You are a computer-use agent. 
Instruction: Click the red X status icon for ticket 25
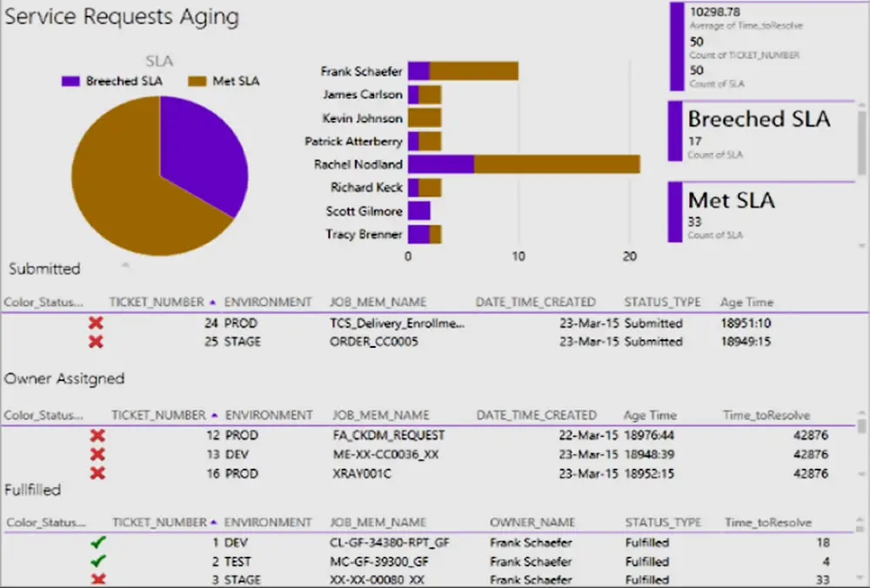[x=97, y=342]
